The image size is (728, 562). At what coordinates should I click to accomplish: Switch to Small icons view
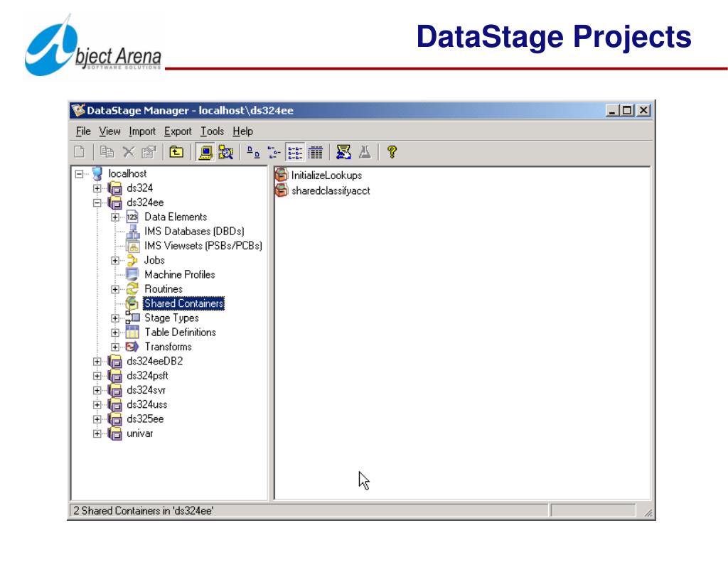coord(274,152)
